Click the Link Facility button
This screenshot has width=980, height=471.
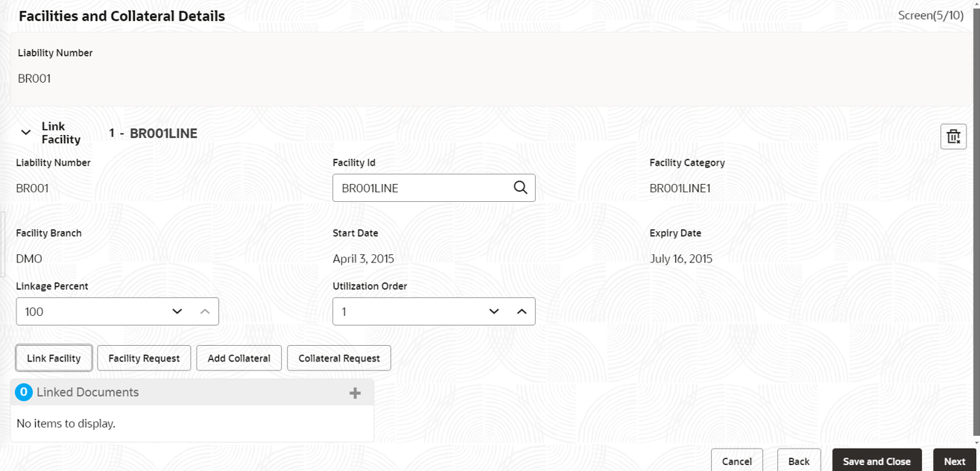click(x=54, y=358)
